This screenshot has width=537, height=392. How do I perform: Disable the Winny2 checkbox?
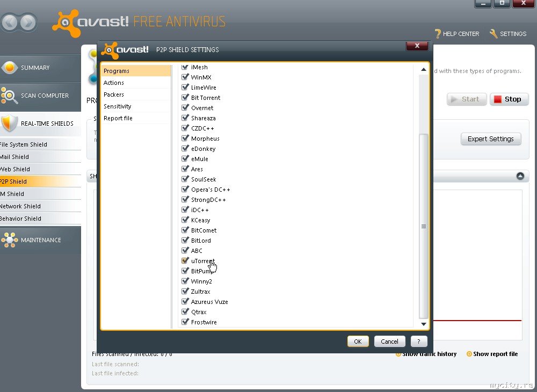(x=185, y=281)
